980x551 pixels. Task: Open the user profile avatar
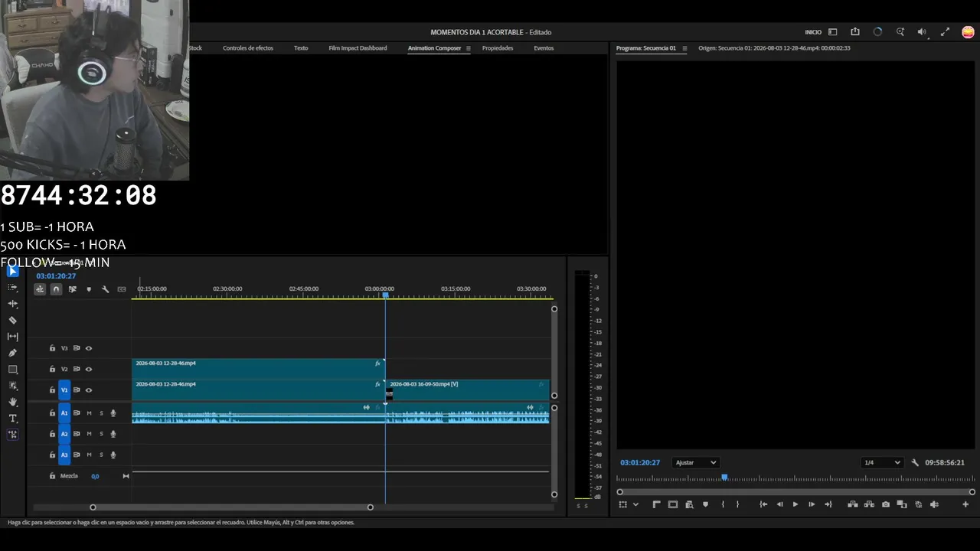point(968,32)
